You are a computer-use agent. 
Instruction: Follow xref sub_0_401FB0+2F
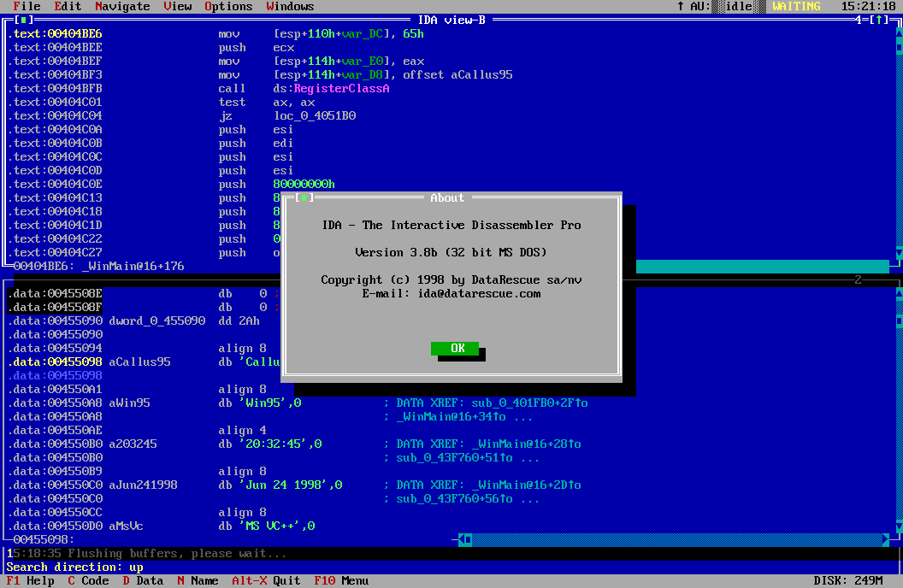529,403
